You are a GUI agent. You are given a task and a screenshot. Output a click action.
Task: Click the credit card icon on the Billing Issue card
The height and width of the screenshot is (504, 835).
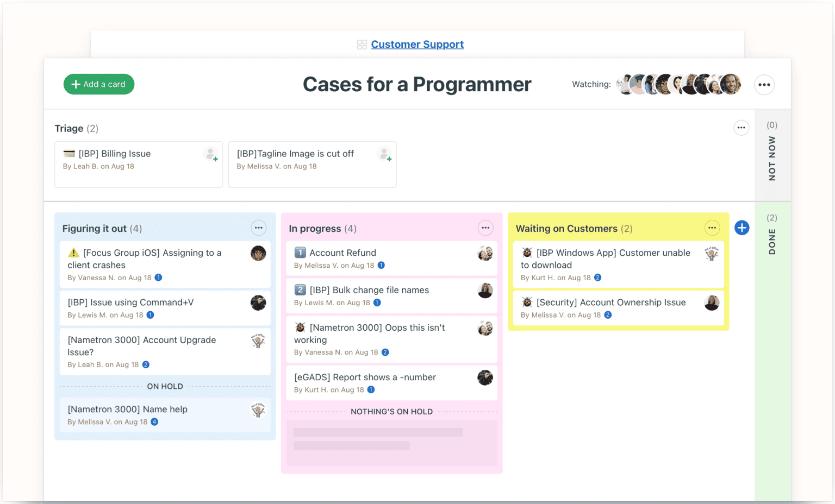69,153
